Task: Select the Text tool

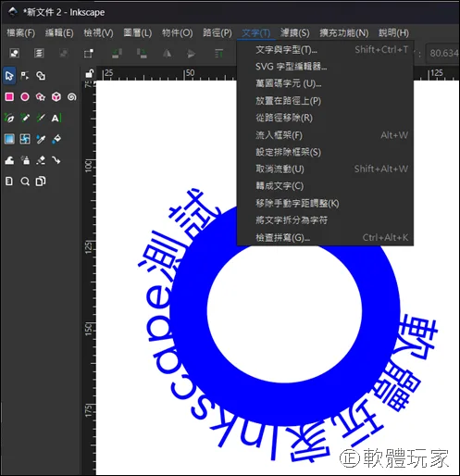Action: coord(56,118)
